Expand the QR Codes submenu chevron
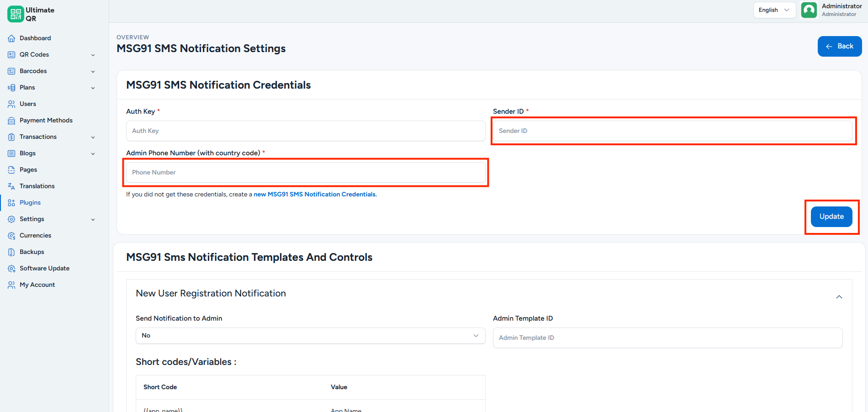This screenshot has width=868, height=412. click(x=93, y=55)
